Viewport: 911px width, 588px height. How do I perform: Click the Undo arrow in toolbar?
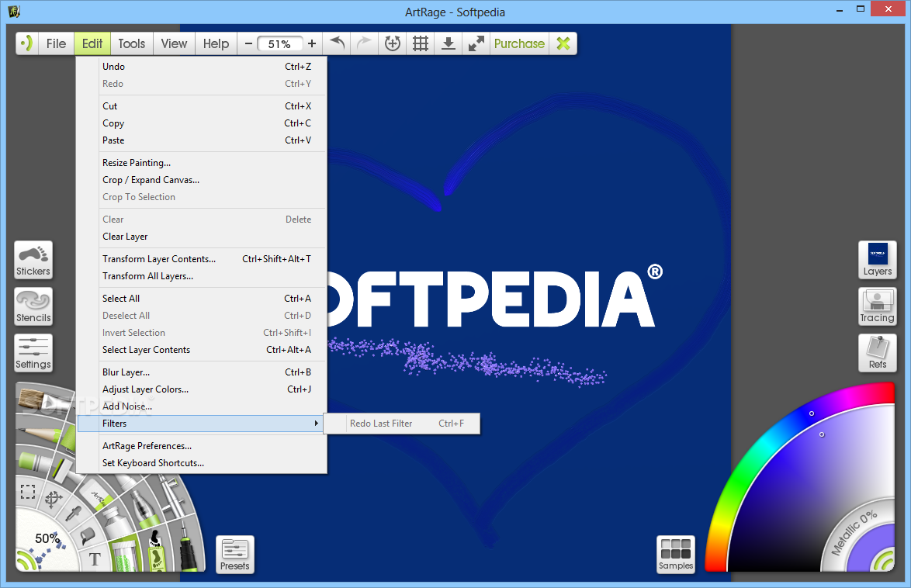point(337,43)
